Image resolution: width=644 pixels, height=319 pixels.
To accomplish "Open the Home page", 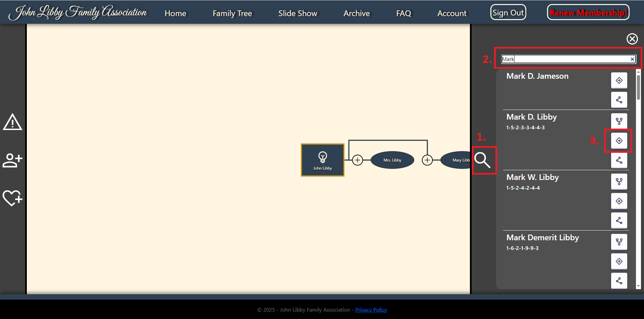I will 175,13.
